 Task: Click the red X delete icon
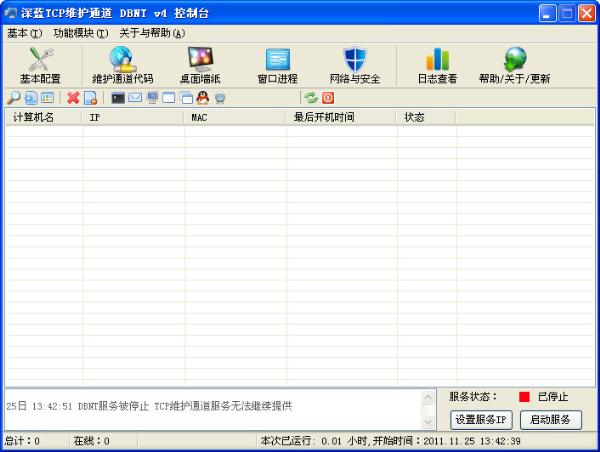tap(73, 98)
